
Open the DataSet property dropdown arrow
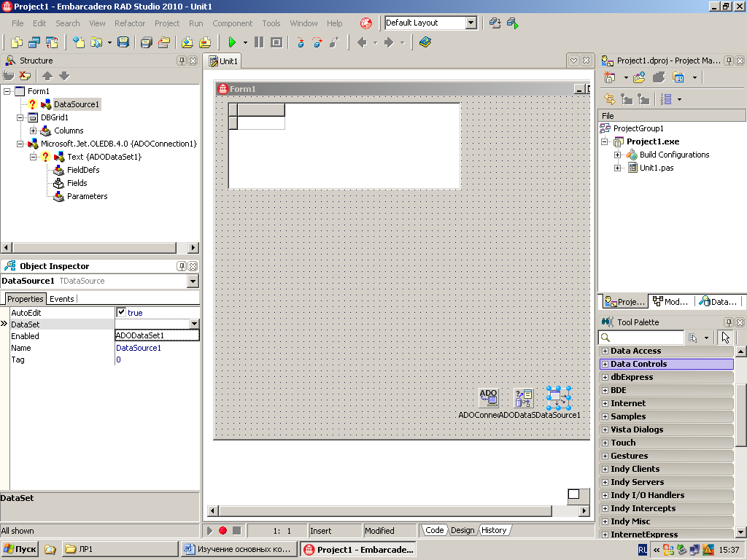coord(194,324)
